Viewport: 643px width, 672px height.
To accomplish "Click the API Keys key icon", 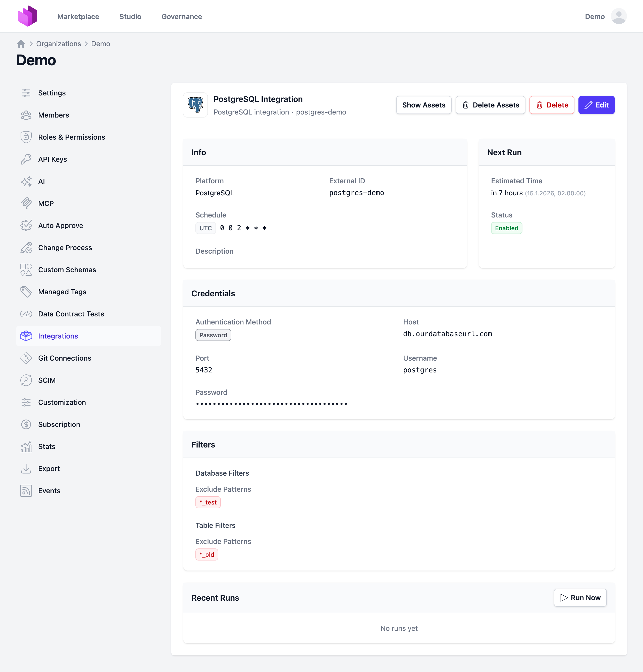I will pos(26,159).
